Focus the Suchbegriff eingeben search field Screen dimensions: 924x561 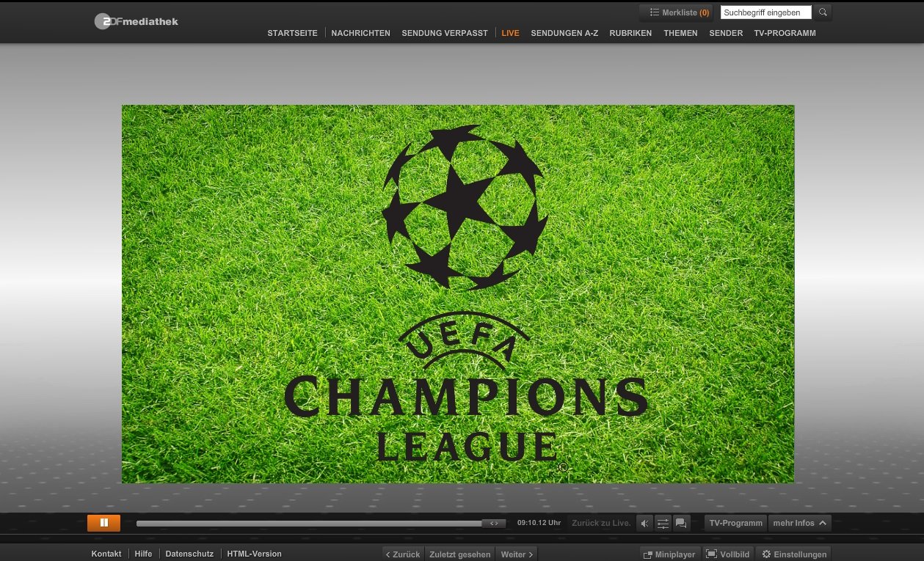pos(765,12)
